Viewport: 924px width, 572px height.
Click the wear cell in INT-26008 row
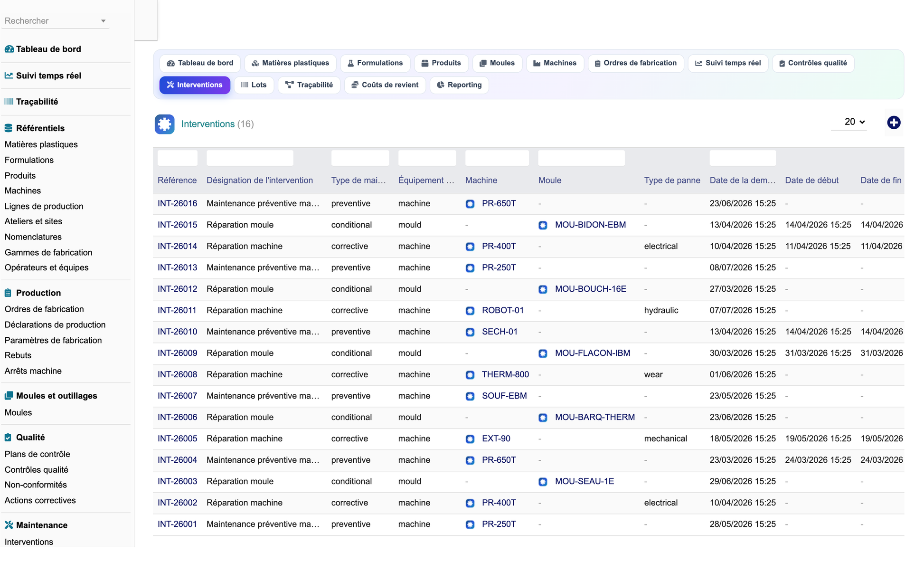click(653, 374)
